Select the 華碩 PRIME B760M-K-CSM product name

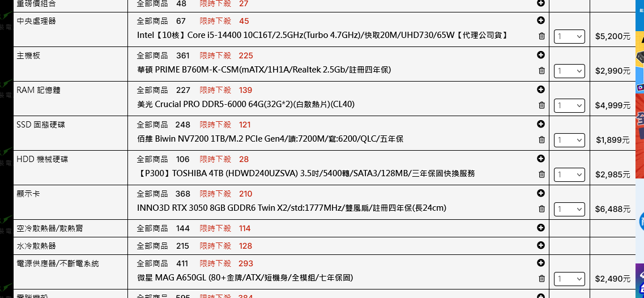[264, 70]
